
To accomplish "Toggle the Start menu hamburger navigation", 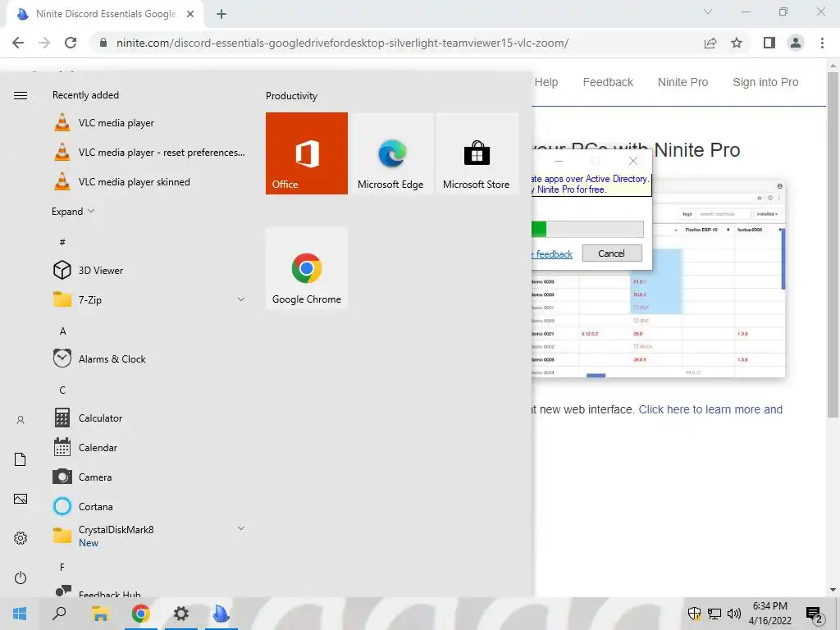I will [x=21, y=95].
